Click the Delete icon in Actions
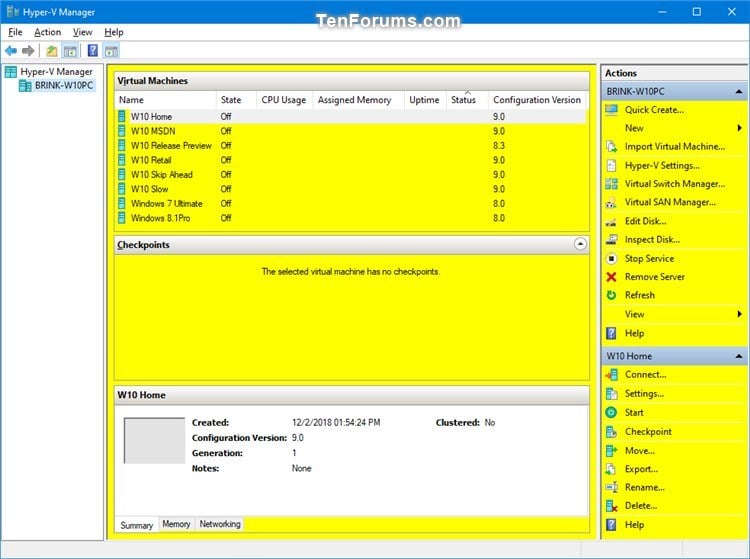The width and height of the screenshot is (750, 559). coord(611,506)
